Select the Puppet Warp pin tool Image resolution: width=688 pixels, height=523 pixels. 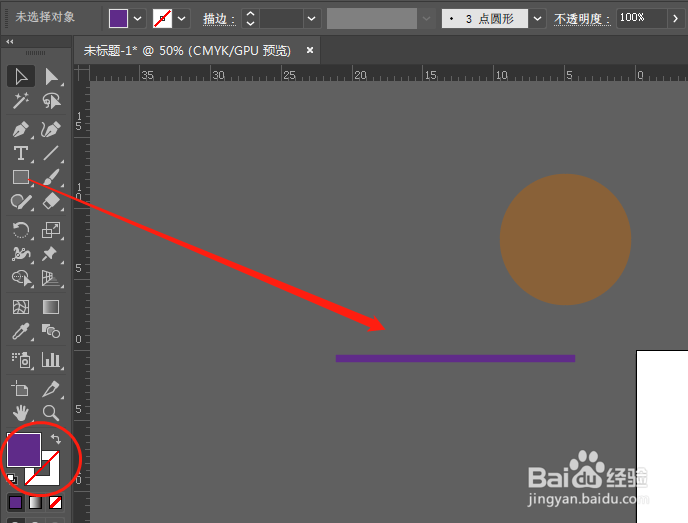51,254
